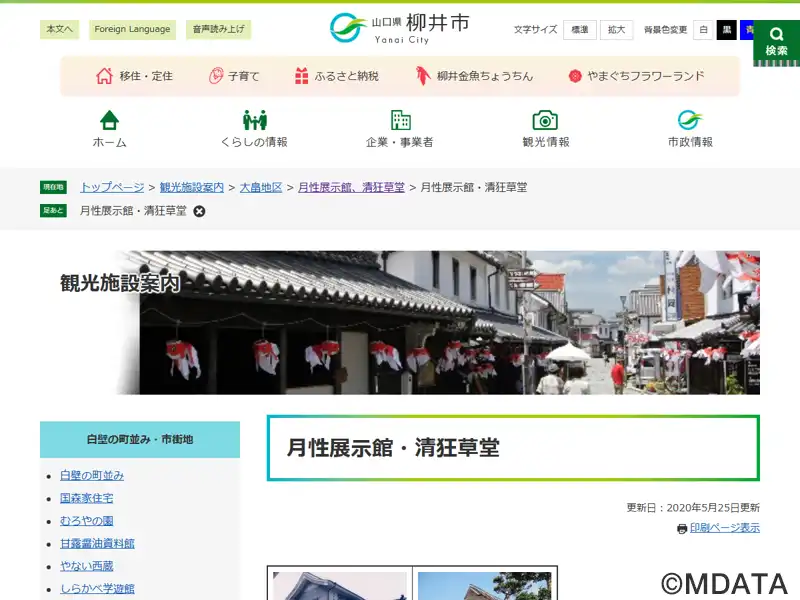
Task: Open ふるさと納税 banner link
Action: (337, 76)
